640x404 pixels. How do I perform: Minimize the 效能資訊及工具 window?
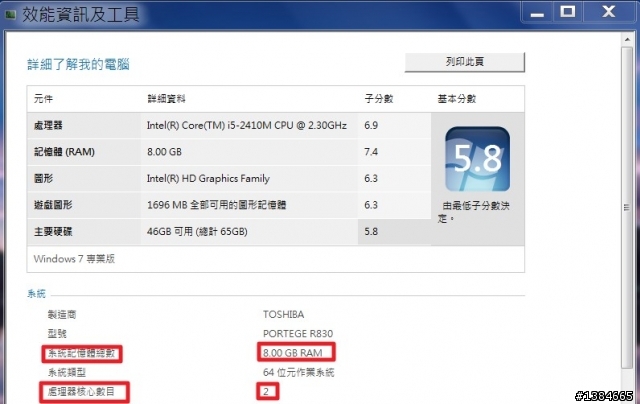537,12
